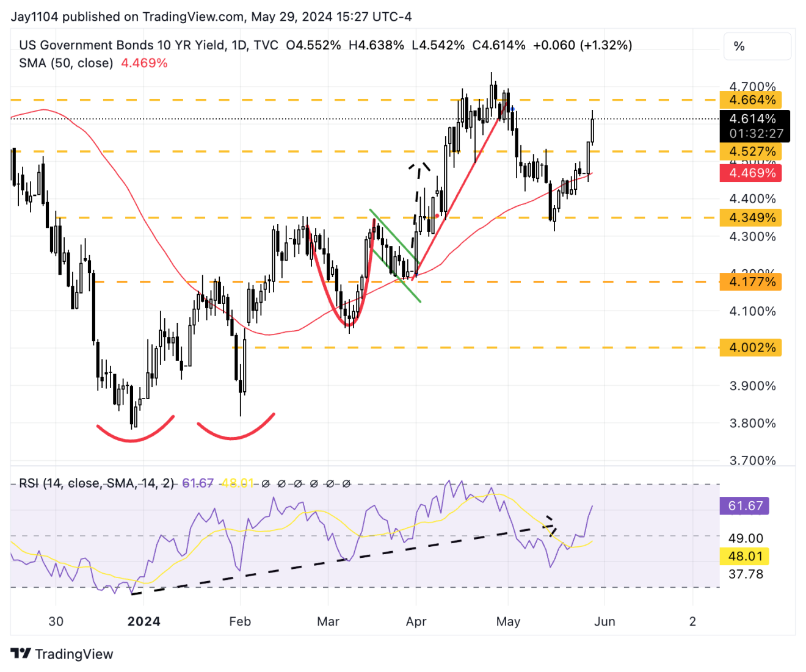This screenshot has width=806, height=672.
Task: Click the bold 2024 label on the time axis
Action: tap(143, 621)
